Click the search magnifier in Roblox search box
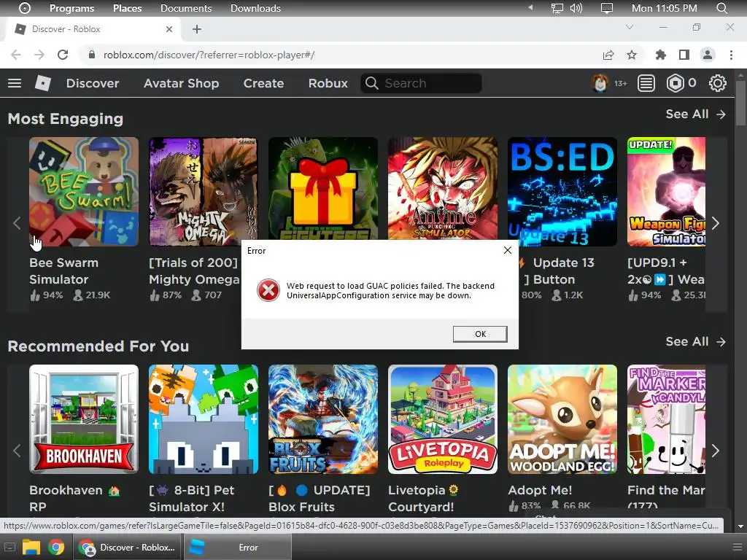Screen dimensions: 747x560 tap(371, 83)
